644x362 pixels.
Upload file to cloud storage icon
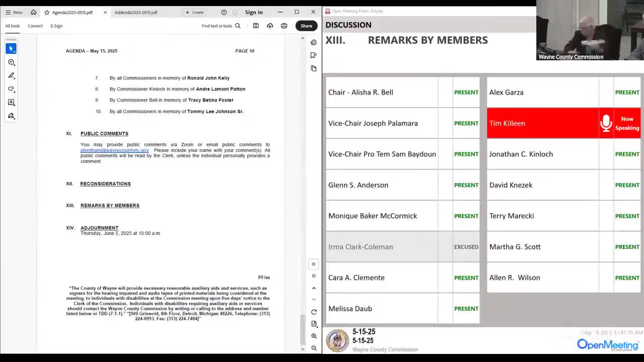click(x=270, y=26)
